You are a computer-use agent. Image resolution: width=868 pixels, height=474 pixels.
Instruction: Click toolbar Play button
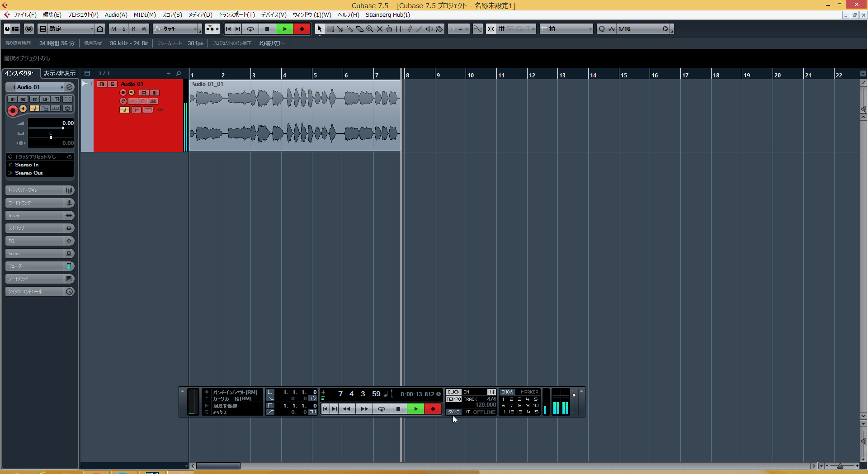pyautogui.click(x=284, y=29)
